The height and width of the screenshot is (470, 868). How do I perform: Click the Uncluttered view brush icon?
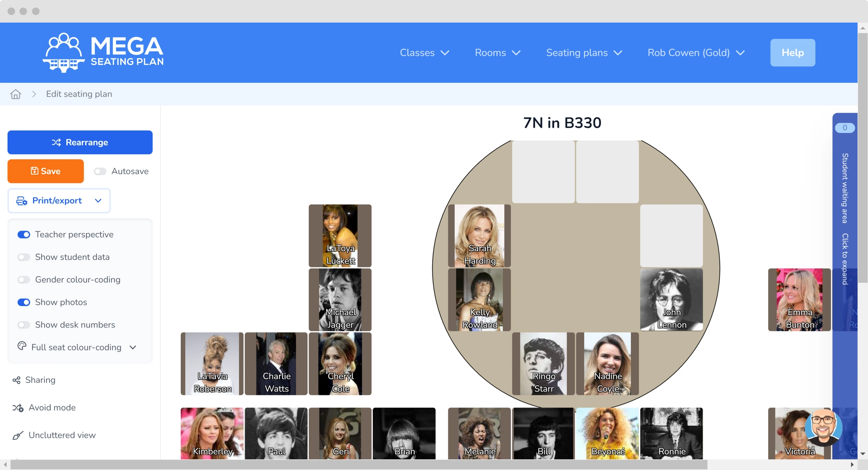pyautogui.click(x=18, y=435)
